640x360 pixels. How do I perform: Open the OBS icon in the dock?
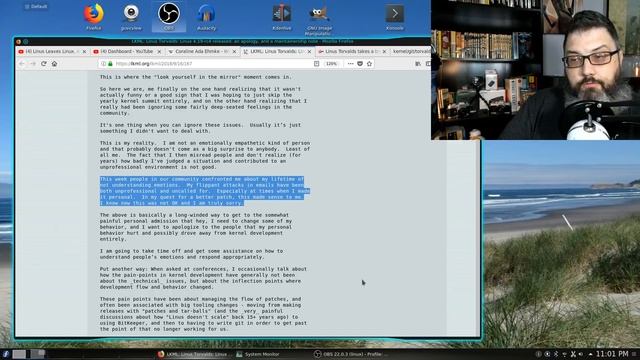point(169,16)
